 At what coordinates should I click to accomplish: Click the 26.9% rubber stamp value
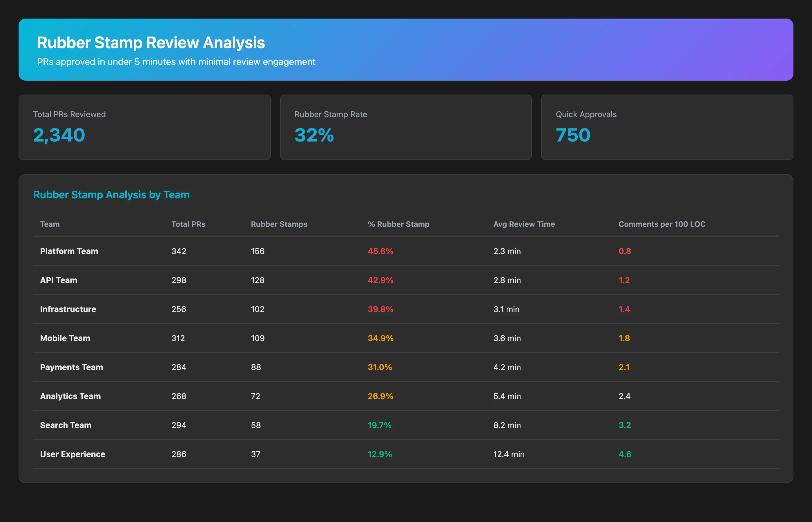(380, 396)
